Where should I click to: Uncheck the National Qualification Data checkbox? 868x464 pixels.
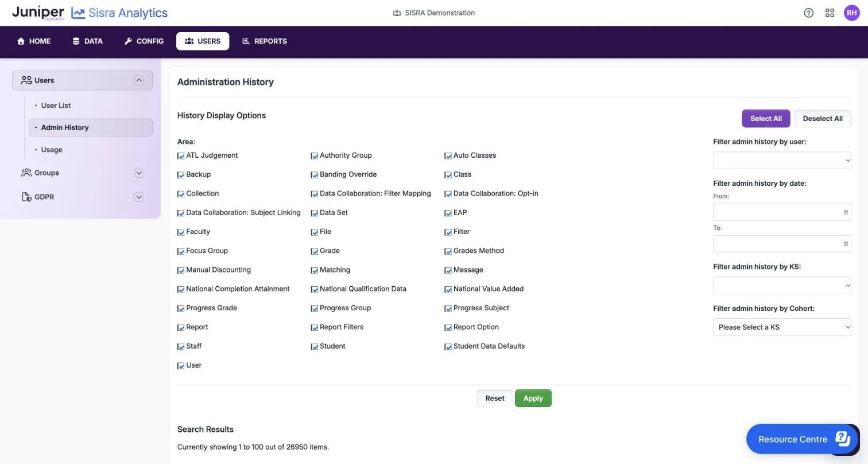(x=315, y=289)
